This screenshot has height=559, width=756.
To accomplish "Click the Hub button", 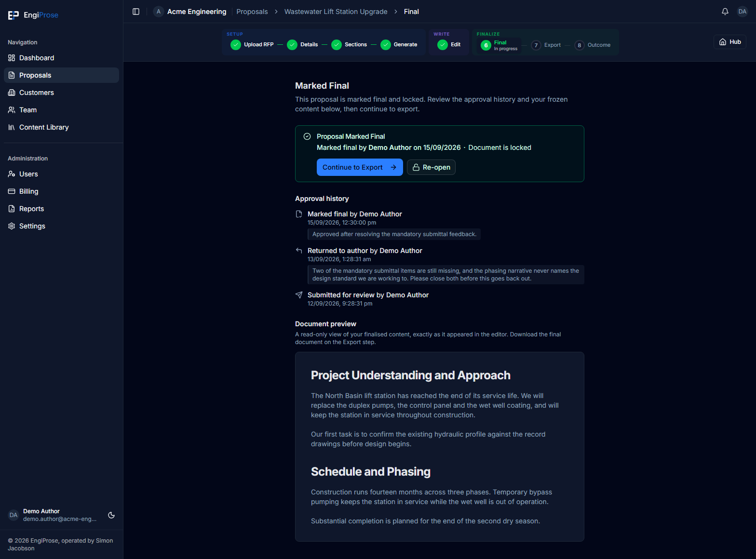I will tap(730, 42).
